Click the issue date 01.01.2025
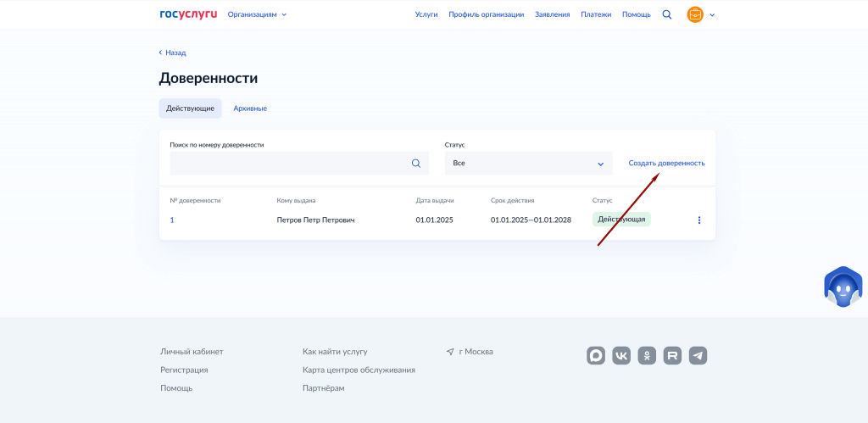868x423 pixels. coord(435,220)
